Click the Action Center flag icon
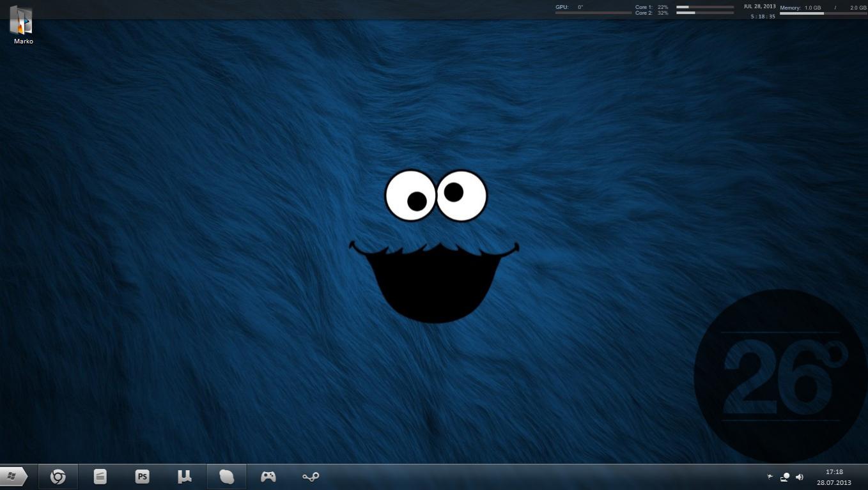The width and height of the screenshot is (868, 490). coord(770,477)
